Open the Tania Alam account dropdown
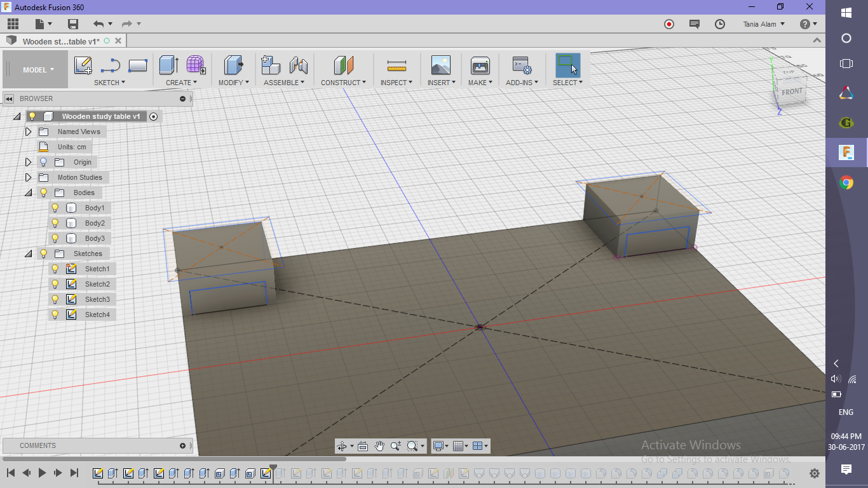Image resolution: width=868 pixels, height=488 pixels. tap(764, 24)
